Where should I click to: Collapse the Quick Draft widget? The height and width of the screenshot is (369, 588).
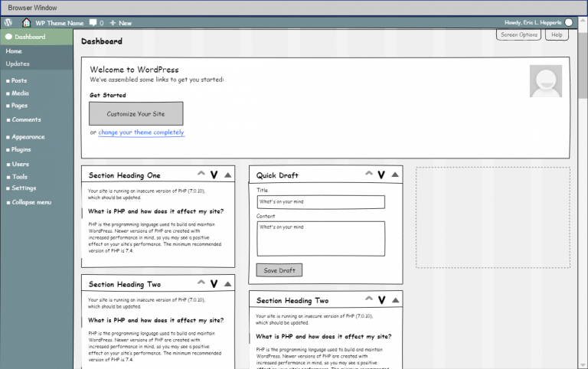point(395,175)
